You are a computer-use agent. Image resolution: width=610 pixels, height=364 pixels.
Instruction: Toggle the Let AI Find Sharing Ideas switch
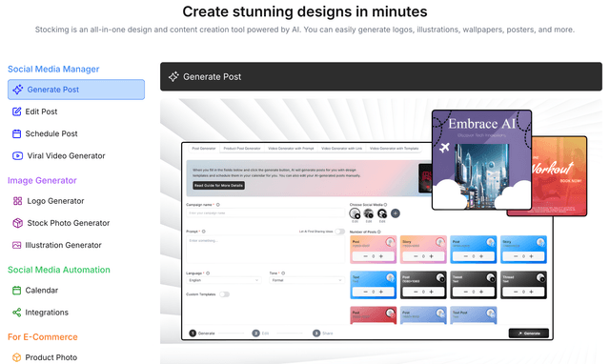pos(339,232)
